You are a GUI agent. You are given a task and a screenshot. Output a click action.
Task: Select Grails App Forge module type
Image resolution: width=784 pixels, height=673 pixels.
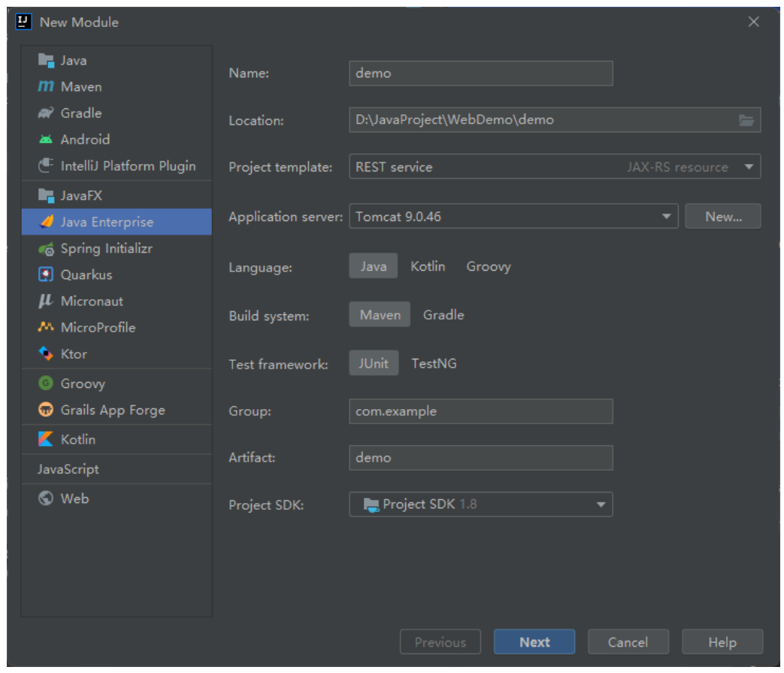point(113,411)
